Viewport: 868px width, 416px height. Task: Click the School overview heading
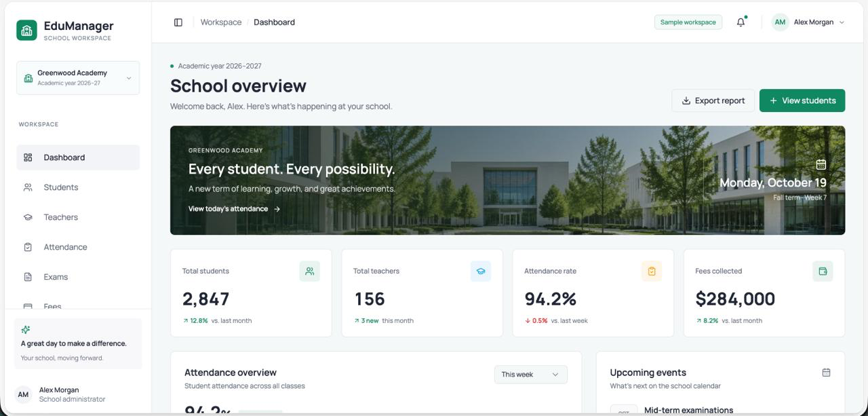coord(238,86)
